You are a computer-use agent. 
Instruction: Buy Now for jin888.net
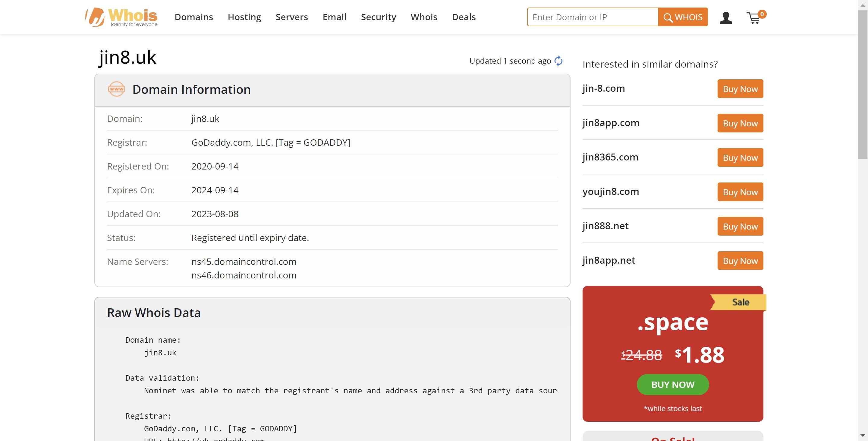tap(740, 226)
